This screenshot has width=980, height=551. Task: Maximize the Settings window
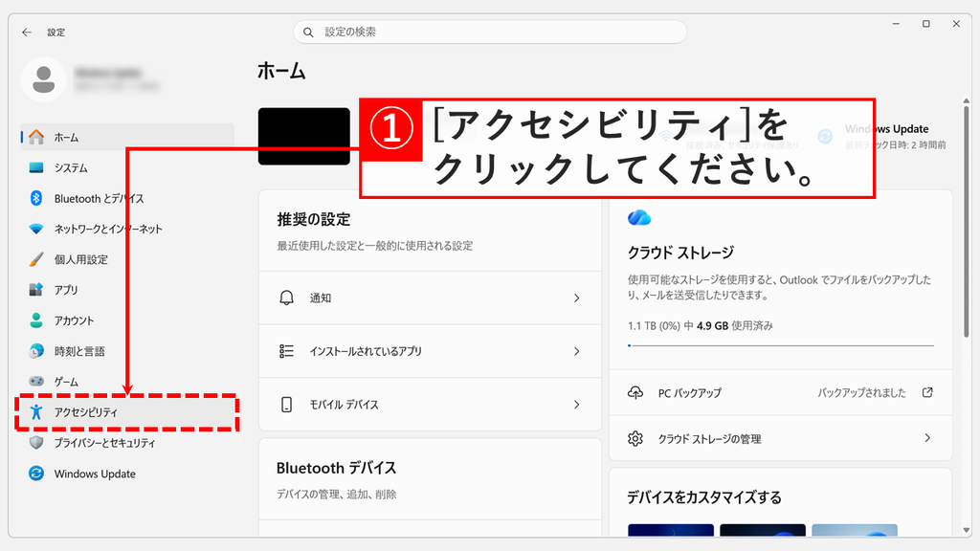(x=926, y=24)
